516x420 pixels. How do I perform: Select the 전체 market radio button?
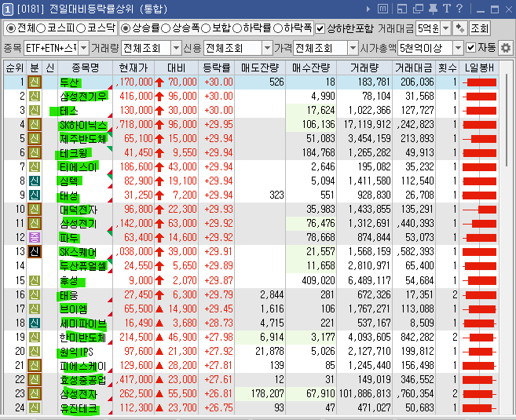(11, 28)
